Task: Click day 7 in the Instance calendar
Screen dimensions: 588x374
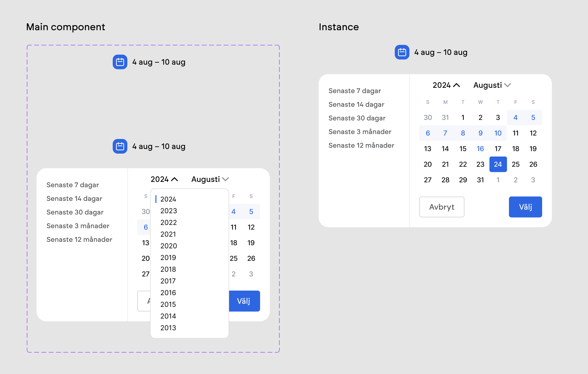Action: (445, 133)
